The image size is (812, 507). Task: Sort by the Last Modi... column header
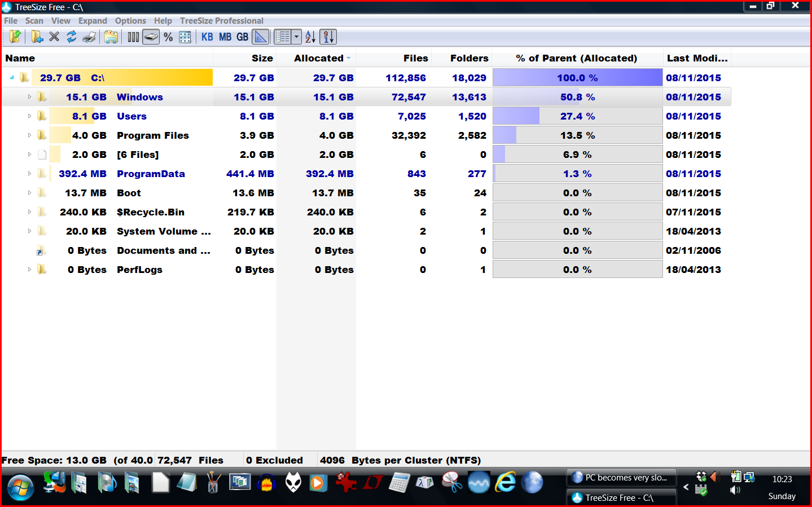coord(697,58)
